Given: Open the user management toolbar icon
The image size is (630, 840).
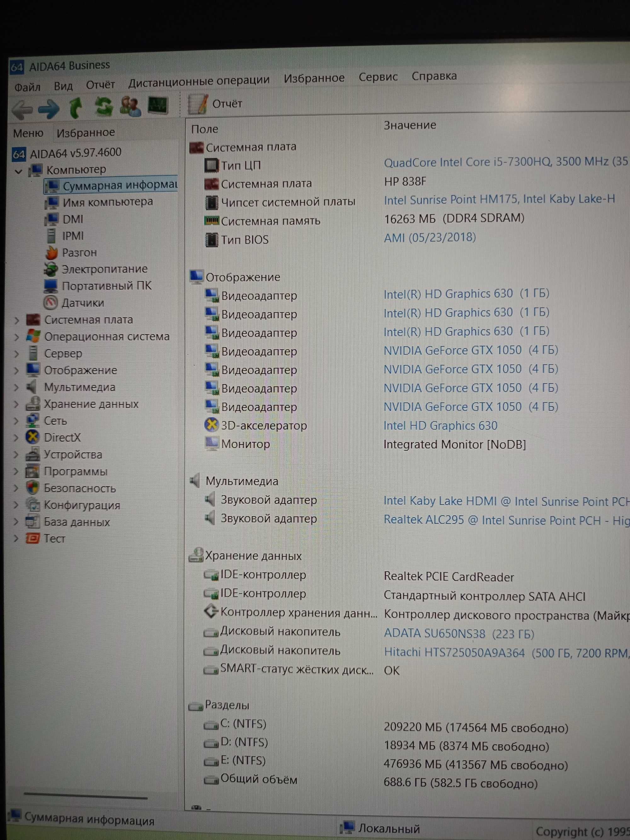Looking at the screenshot, I should pos(130,106).
